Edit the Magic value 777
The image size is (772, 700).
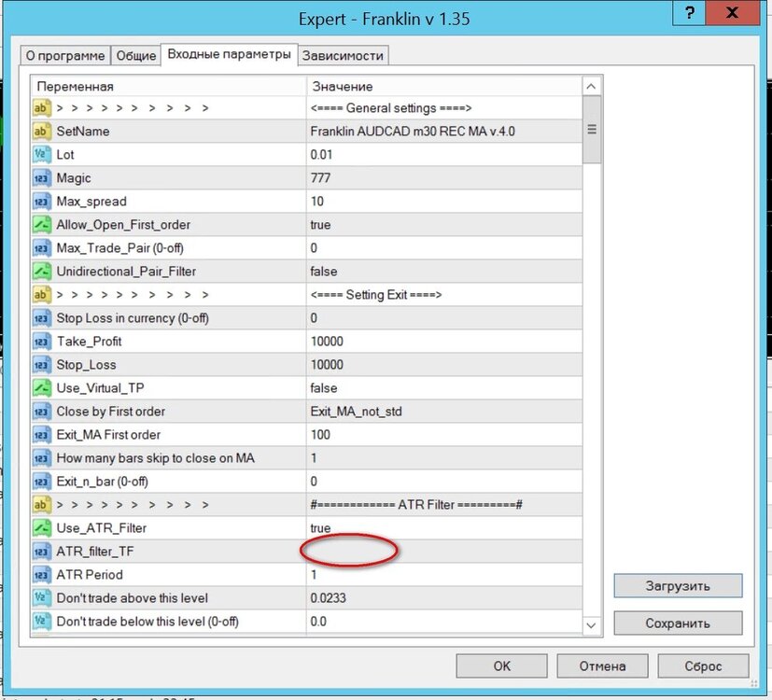(443, 178)
